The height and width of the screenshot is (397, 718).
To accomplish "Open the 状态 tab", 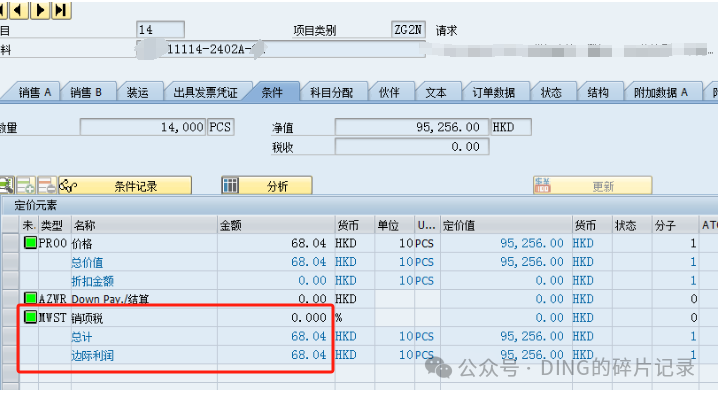I will 551,92.
